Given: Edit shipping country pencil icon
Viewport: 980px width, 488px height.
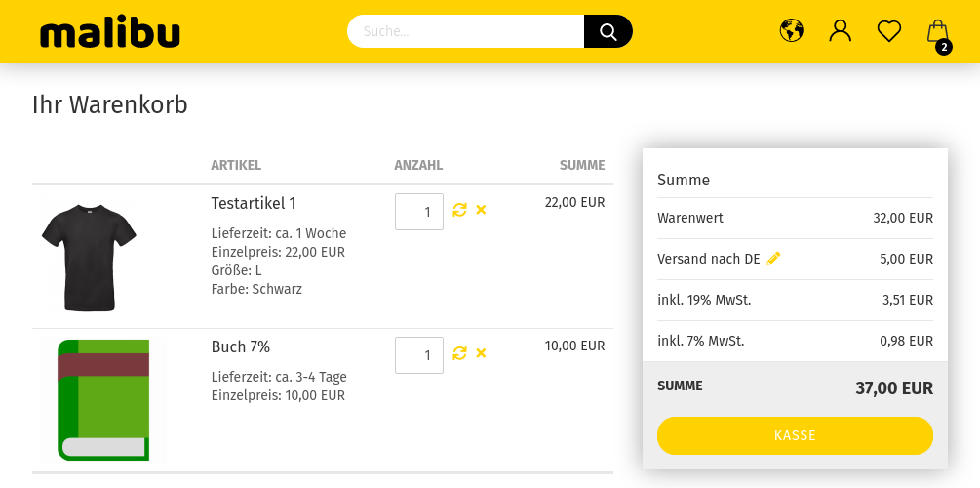Looking at the screenshot, I should click(773, 259).
